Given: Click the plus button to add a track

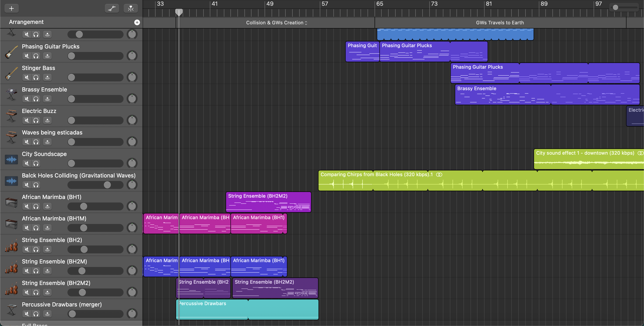Looking at the screenshot, I should coord(11,8).
